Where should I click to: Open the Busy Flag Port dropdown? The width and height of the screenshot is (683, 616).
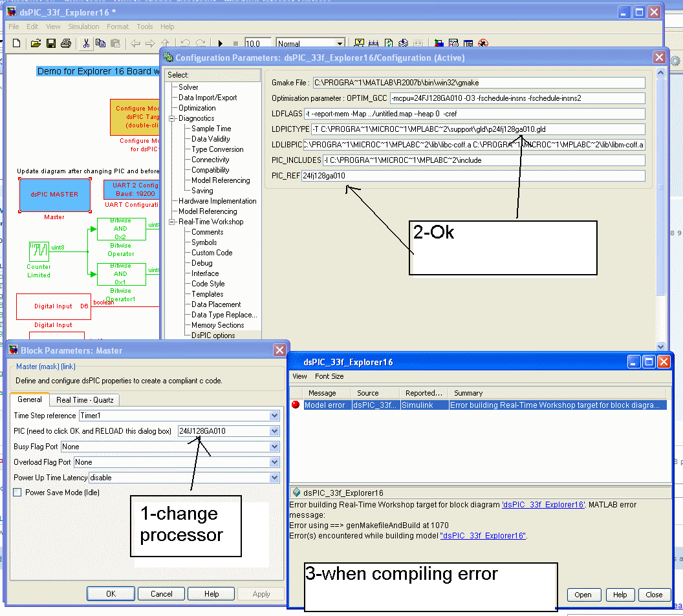274,447
